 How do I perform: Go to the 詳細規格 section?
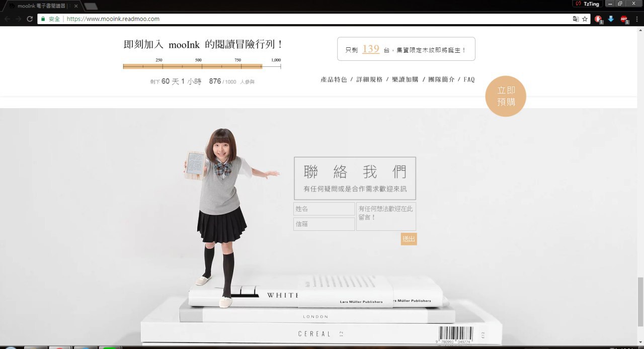tap(369, 79)
